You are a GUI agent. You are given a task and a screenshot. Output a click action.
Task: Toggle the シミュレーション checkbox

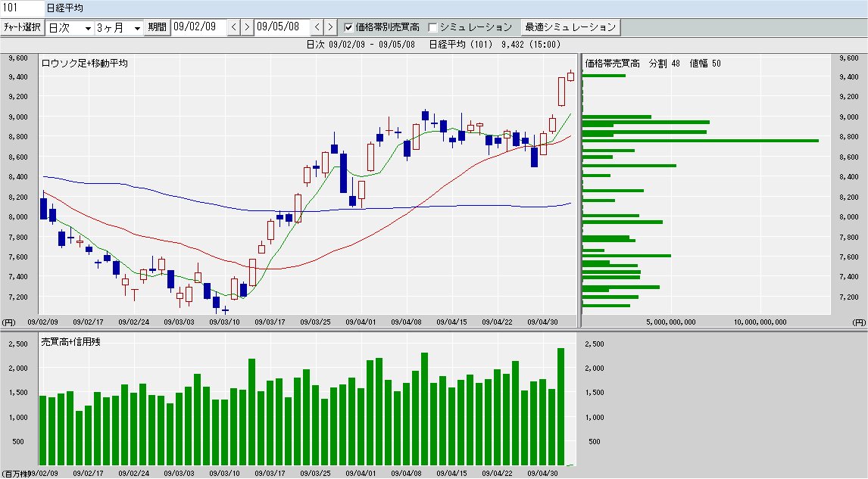tap(433, 27)
